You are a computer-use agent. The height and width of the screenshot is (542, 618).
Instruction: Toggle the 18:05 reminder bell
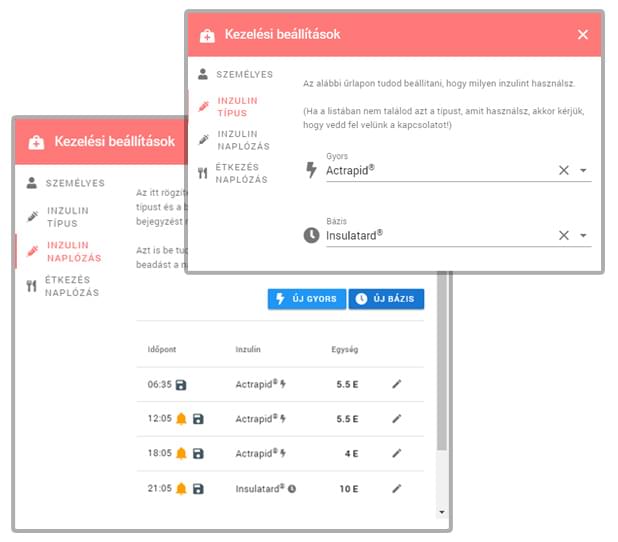(181, 454)
